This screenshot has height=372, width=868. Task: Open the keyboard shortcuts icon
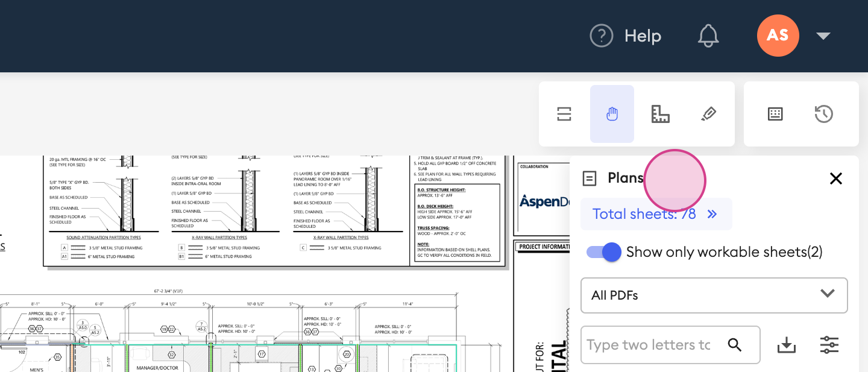click(x=775, y=114)
